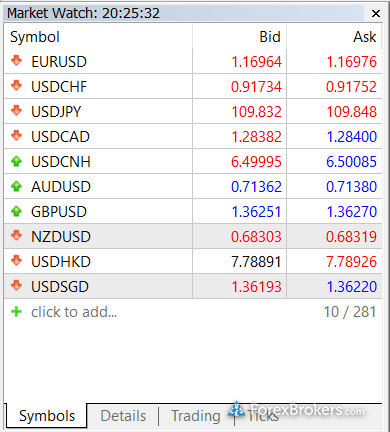This screenshot has height=432, width=390.
Task: Click the AUDUSD green up arrow icon
Action: click(16, 186)
